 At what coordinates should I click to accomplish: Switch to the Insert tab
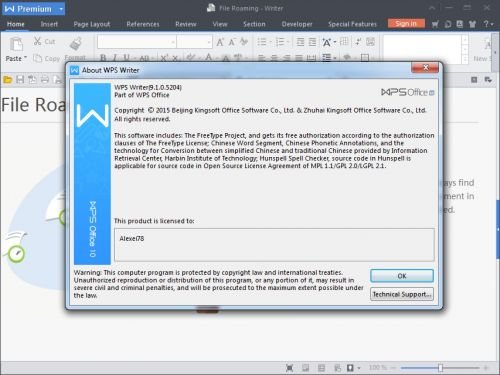coord(49,24)
